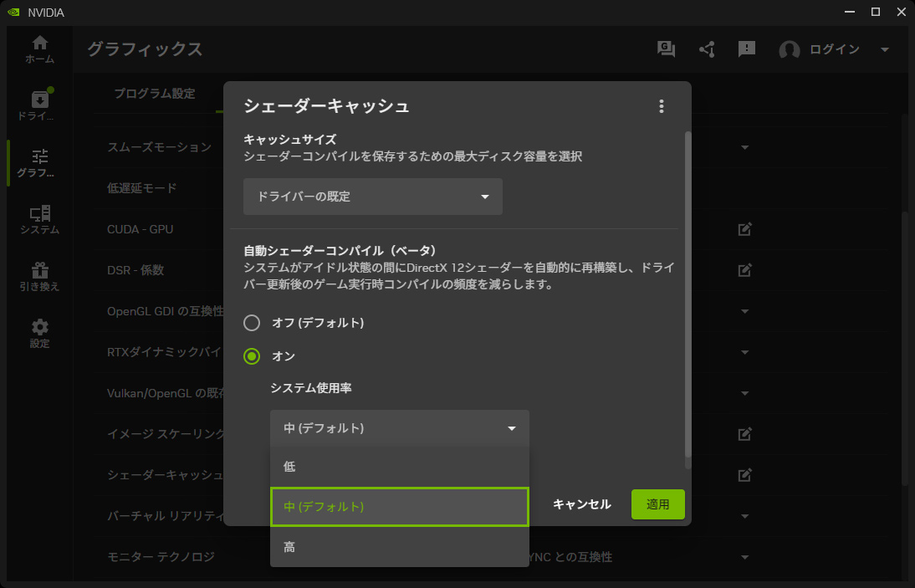Expand the スムーズモーション row dropdown arrow
This screenshot has width=915, height=588.
(x=744, y=148)
